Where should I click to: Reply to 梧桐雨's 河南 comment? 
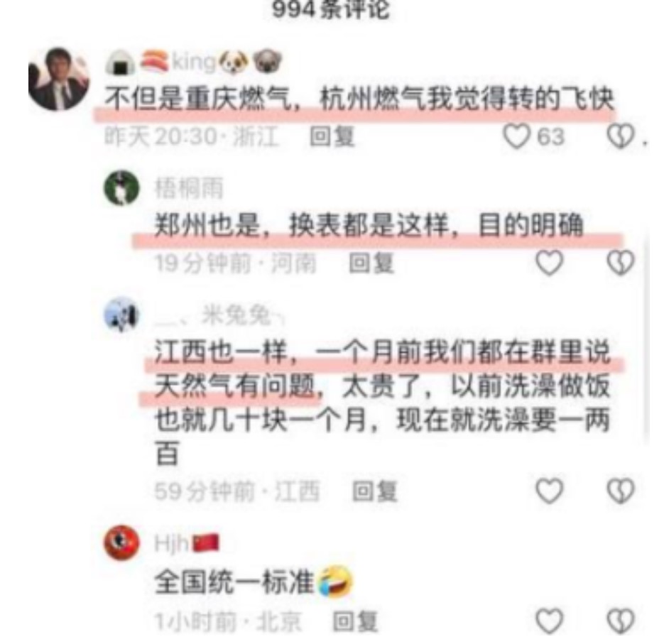pyautogui.click(x=371, y=263)
